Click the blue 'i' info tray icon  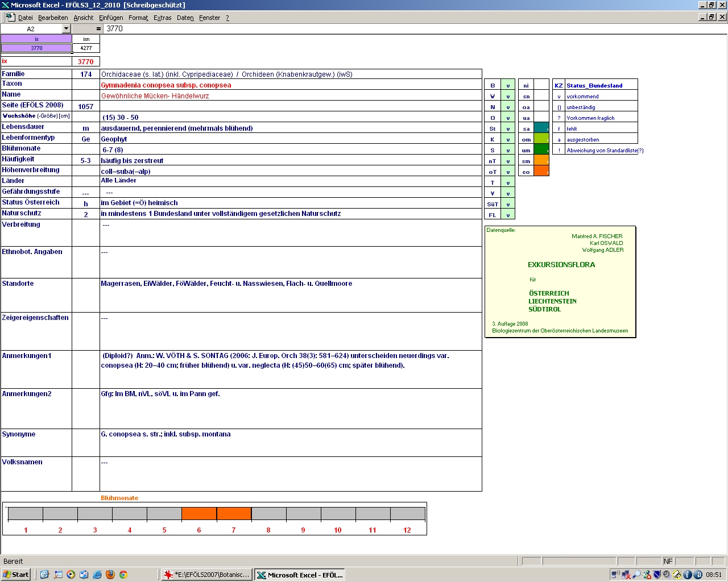pyautogui.click(x=688, y=575)
